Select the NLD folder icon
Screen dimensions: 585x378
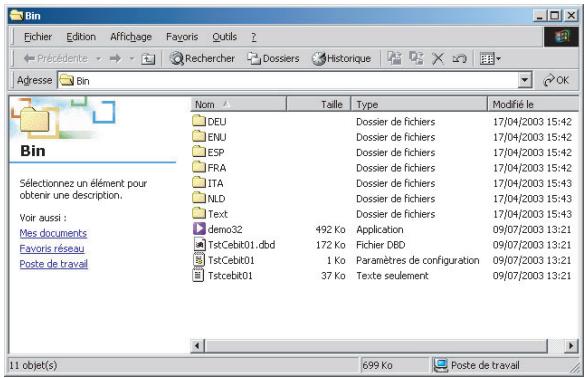[x=199, y=198]
